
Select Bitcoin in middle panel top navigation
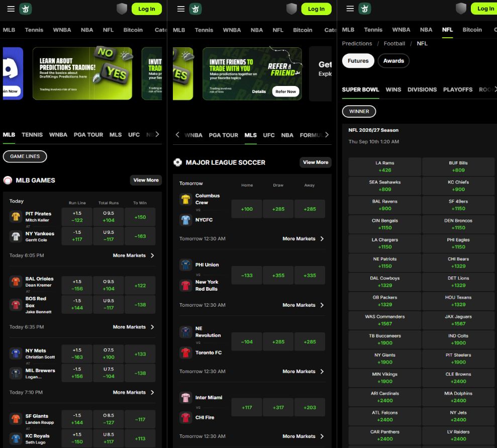pyautogui.click(x=303, y=30)
